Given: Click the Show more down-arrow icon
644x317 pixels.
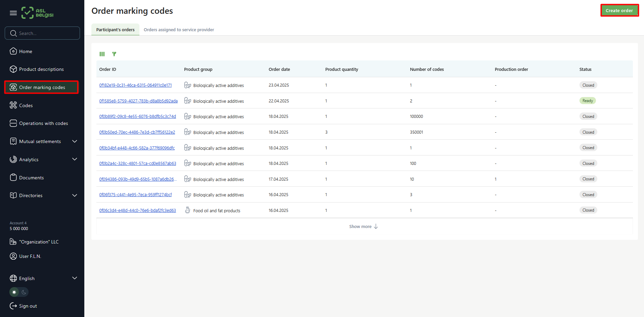Looking at the screenshot, I should coord(376,226).
